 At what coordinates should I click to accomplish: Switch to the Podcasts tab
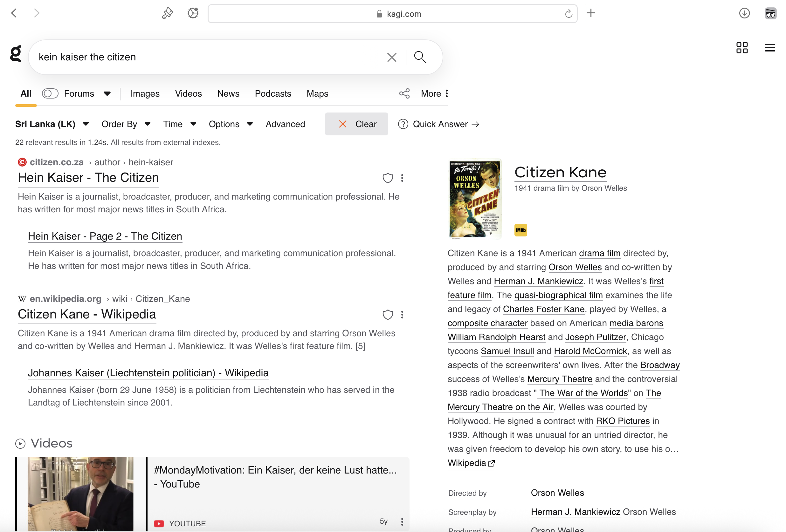[272, 94]
